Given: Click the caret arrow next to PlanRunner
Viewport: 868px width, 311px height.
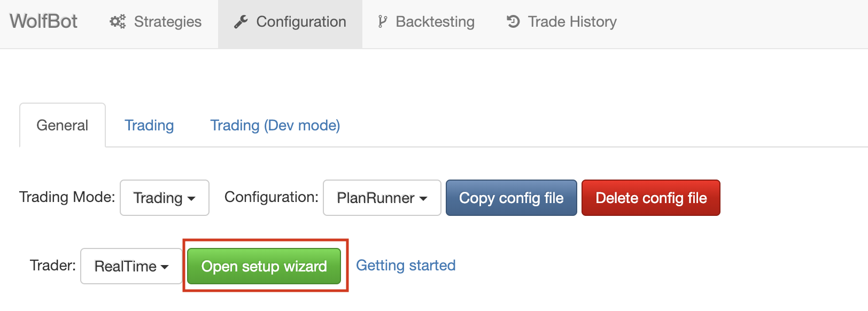Looking at the screenshot, I should pos(423,198).
